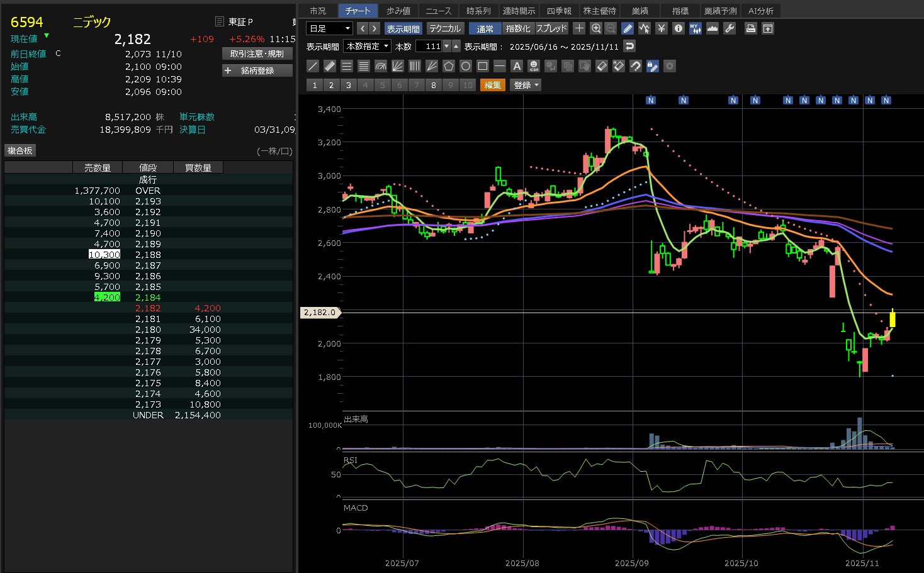Switch to the ニュース tab
This screenshot has width=924, height=573.
[x=438, y=11]
